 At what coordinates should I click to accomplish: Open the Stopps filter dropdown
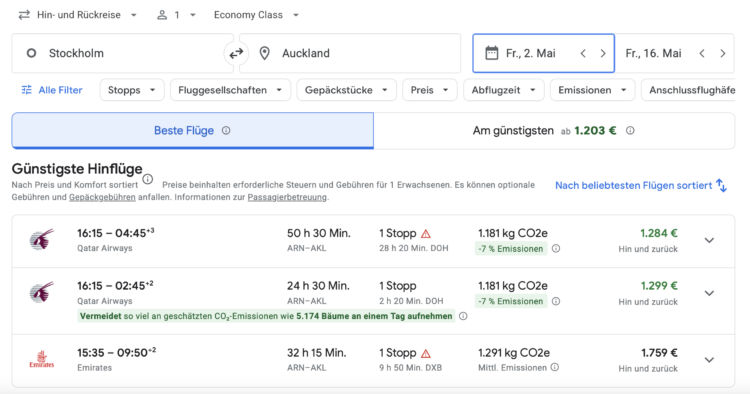(132, 90)
